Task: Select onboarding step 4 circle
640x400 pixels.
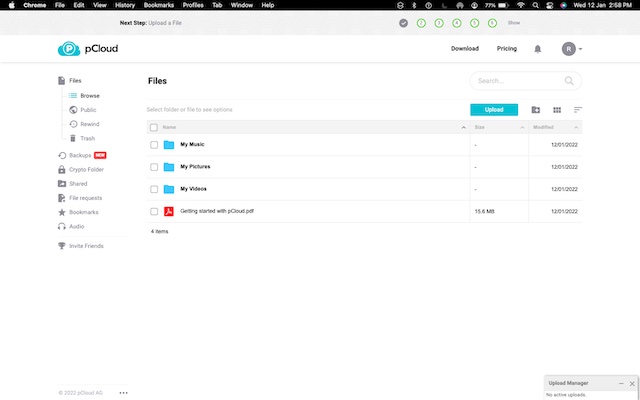Action: 457,23
